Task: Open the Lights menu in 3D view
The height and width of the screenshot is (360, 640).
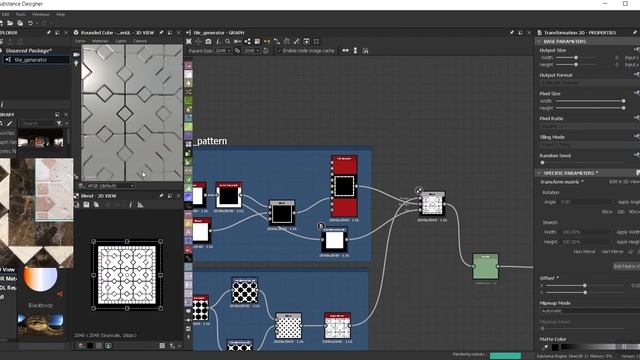Action: pyautogui.click(x=121, y=41)
